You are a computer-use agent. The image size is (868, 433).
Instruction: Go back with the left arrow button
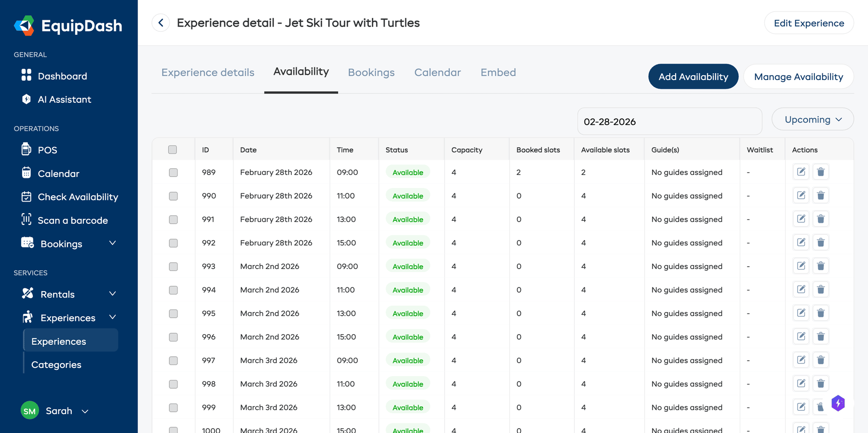coord(161,23)
